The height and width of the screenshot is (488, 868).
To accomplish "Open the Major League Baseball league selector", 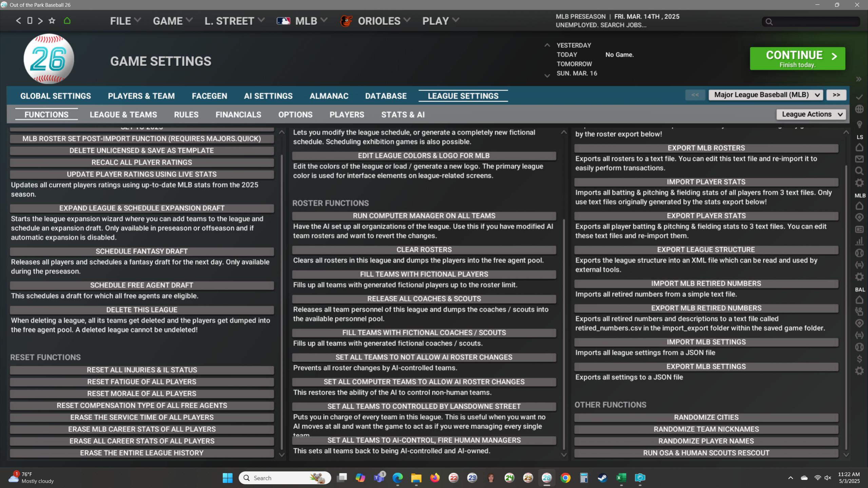I will [766, 95].
